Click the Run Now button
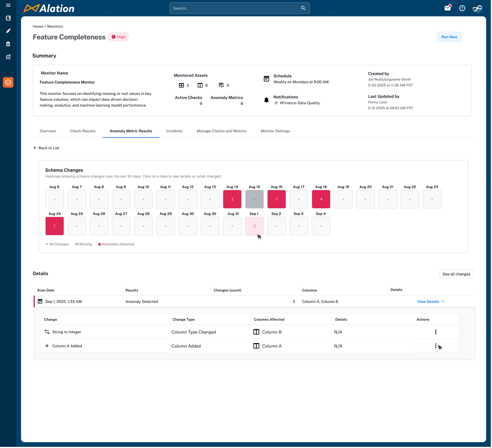 [x=449, y=37]
